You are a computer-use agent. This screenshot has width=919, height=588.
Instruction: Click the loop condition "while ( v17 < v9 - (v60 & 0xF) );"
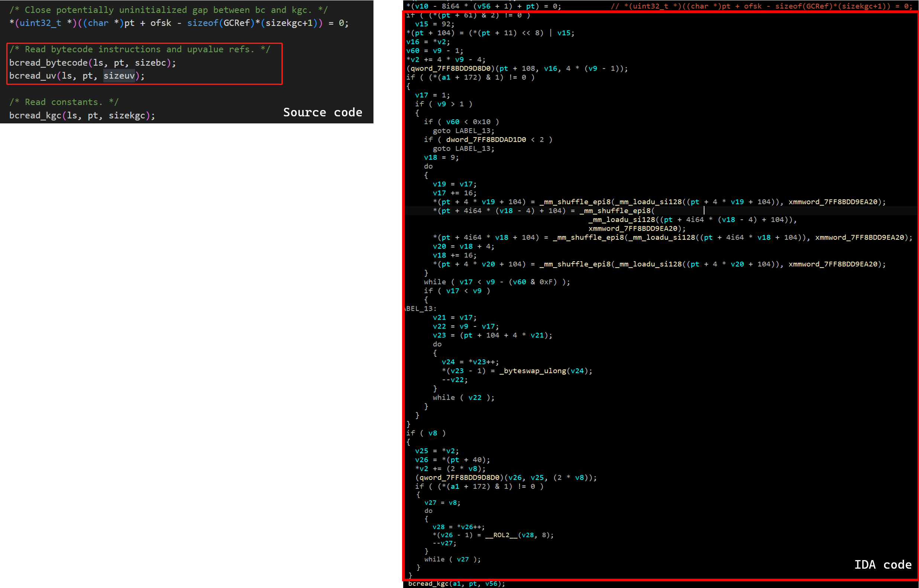497,282
